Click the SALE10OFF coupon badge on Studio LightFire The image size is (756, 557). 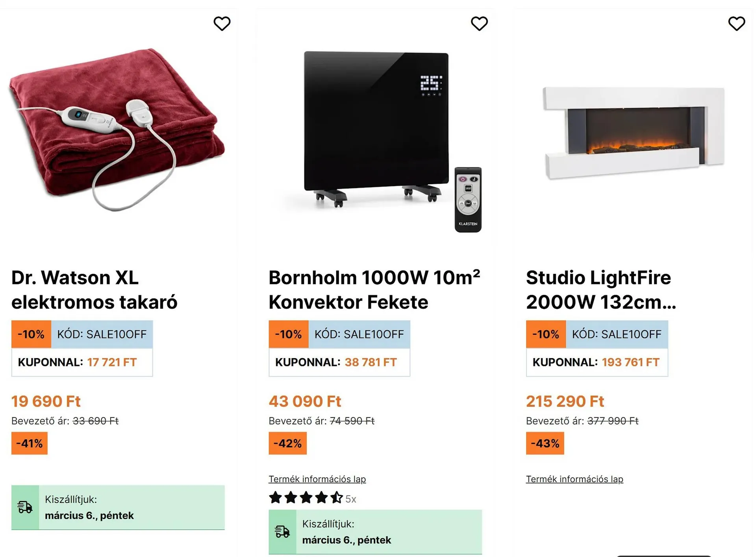point(617,334)
